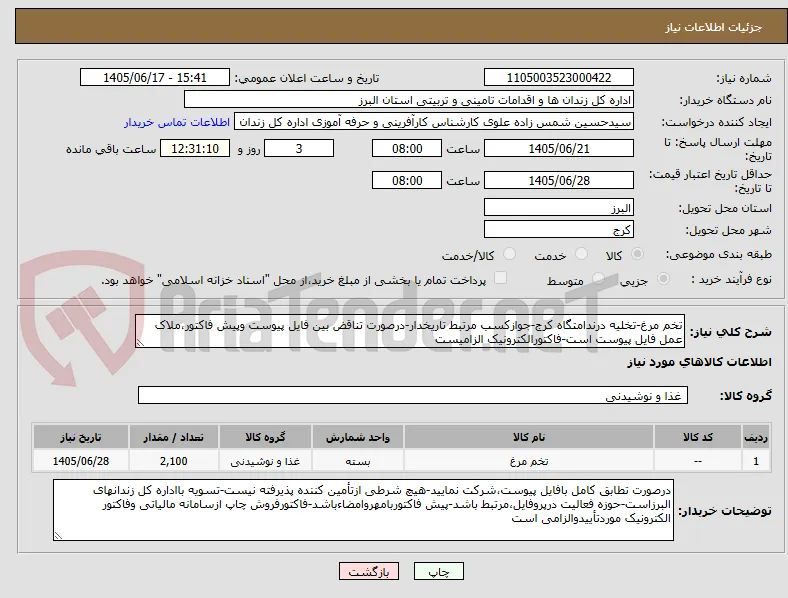
Task: Click the تخم مرغ item name cell
Action: point(529,461)
